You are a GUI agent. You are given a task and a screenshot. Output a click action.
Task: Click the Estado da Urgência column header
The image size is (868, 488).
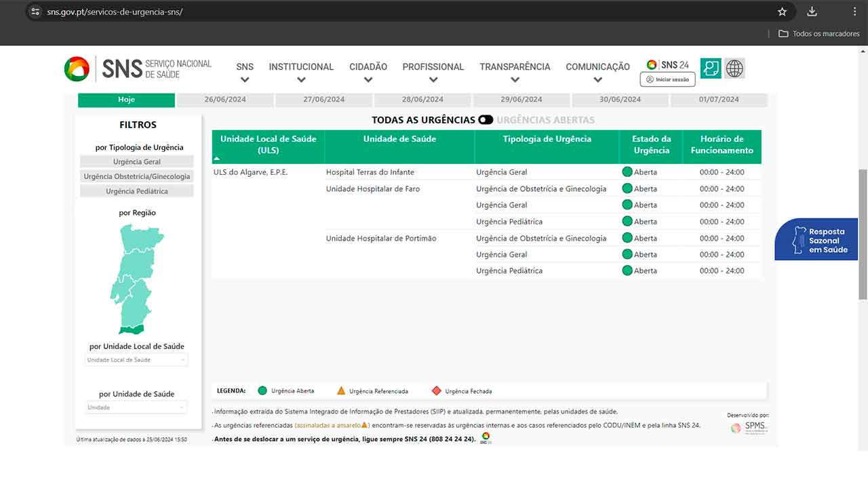coord(651,146)
